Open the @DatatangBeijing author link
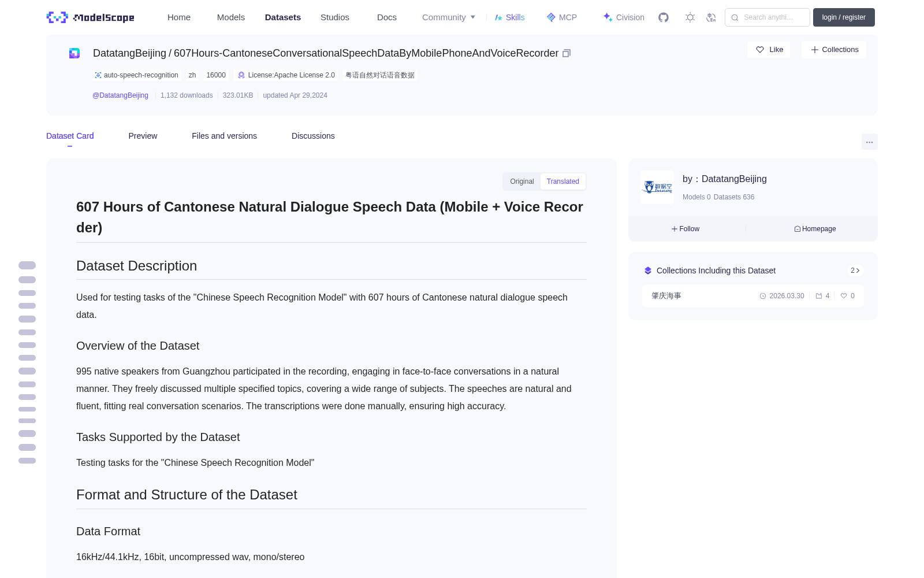The width and height of the screenshot is (924, 578). 121,95
